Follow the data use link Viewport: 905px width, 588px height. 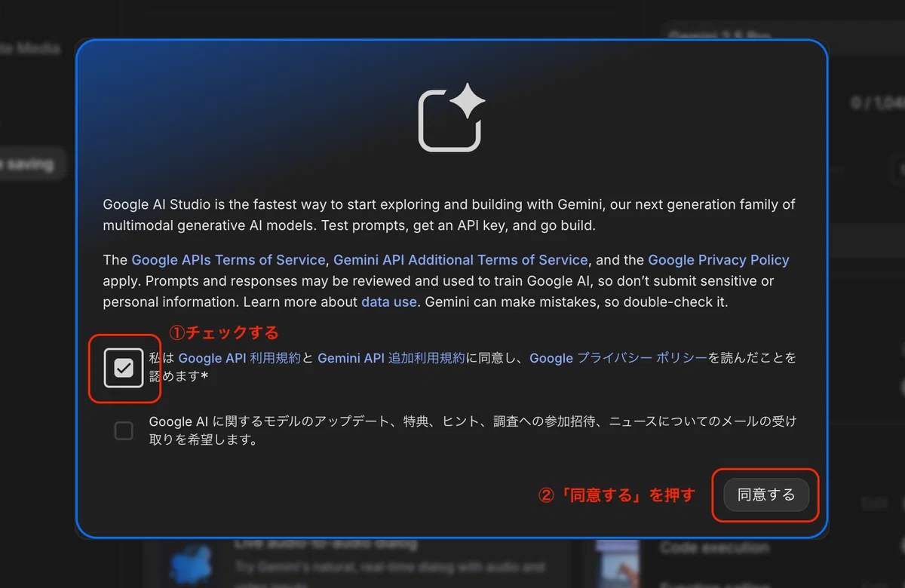[x=389, y=302]
